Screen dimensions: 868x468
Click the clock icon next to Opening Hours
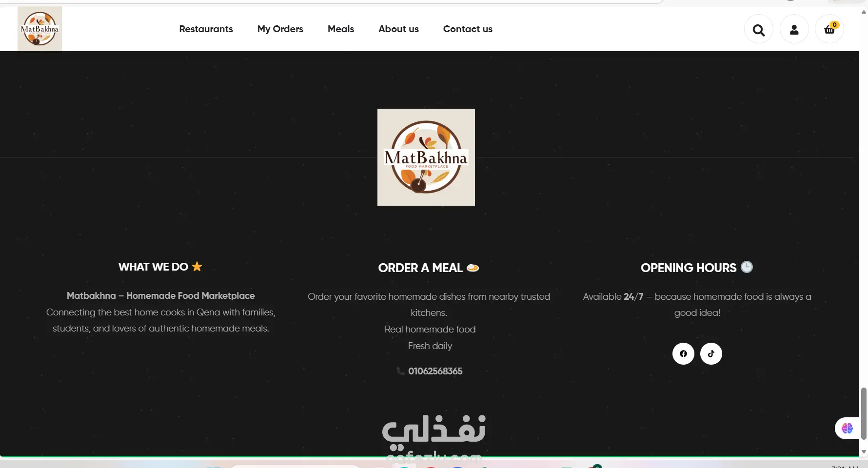tap(747, 267)
